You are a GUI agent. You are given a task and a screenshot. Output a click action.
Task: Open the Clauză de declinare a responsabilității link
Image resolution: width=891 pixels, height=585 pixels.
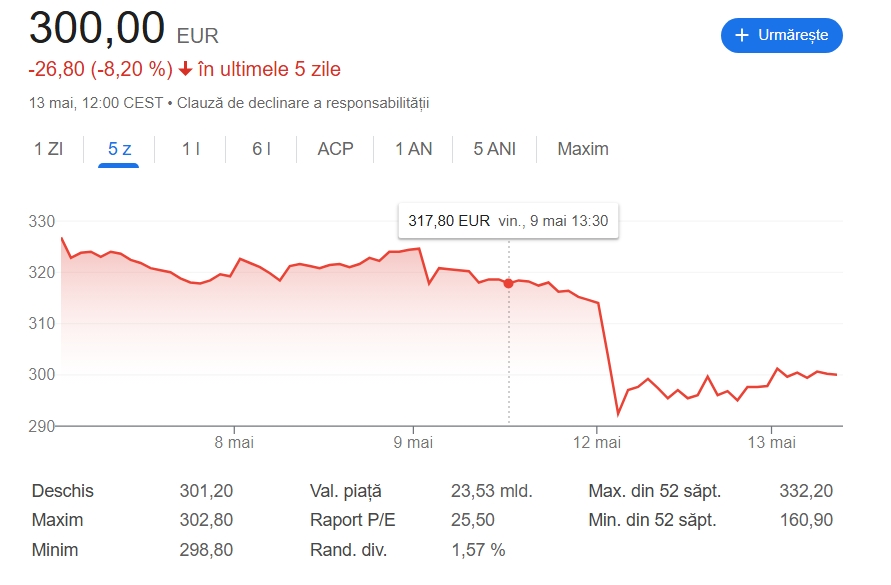(303, 102)
